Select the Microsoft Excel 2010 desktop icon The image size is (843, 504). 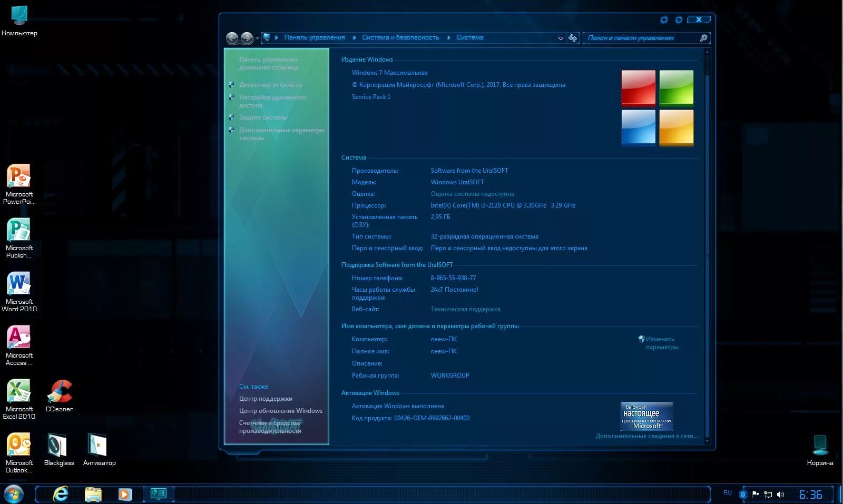(x=19, y=399)
